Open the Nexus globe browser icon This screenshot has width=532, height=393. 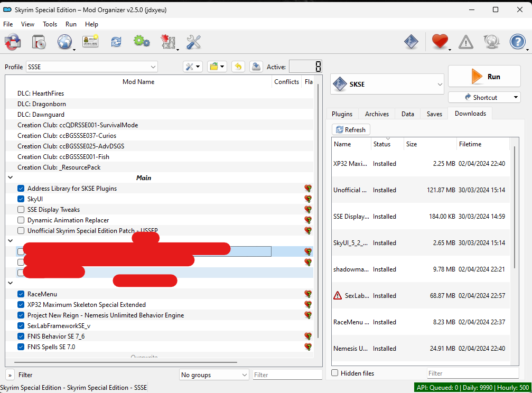[x=64, y=42]
